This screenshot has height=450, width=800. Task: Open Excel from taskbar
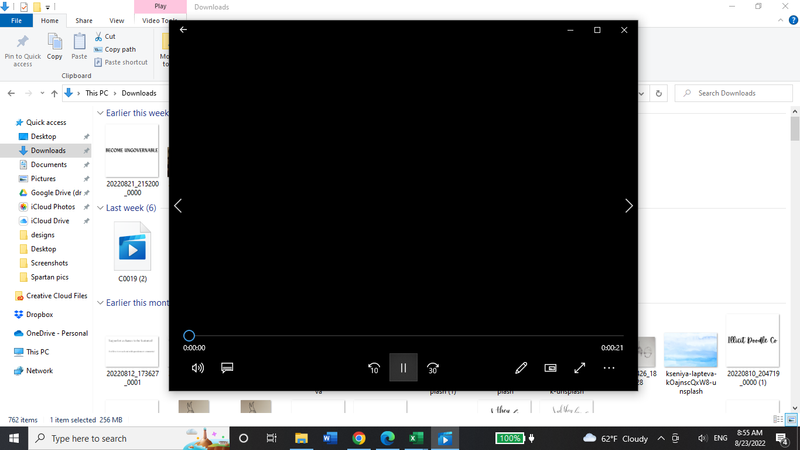point(416,438)
